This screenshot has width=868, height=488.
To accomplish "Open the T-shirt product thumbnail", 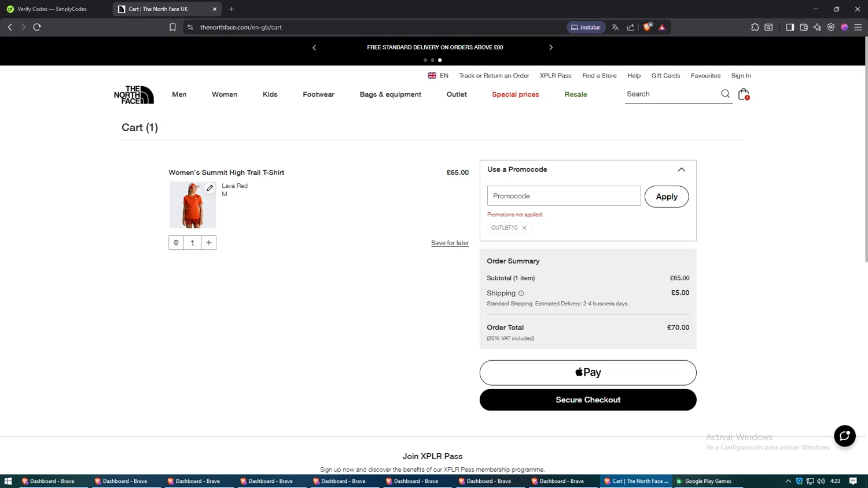I will (x=193, y=205).
